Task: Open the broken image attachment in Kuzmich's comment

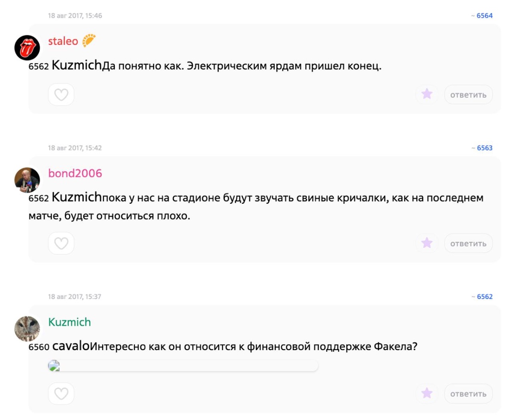Action: (x=54, y=365)
